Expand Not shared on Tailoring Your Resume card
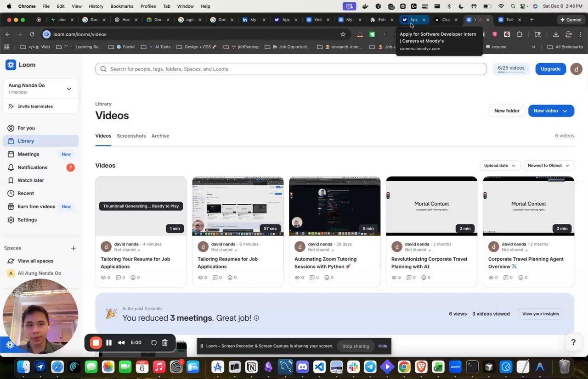The width and height of the screenshot is (588, 379). coord(127,250)
